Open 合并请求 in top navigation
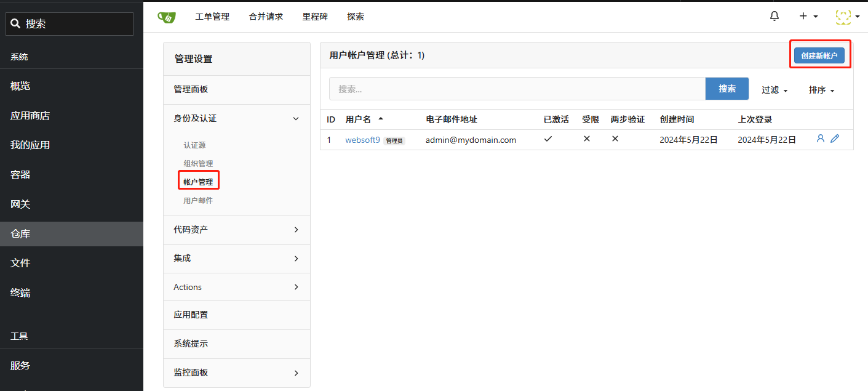This screenshot has height=391, width=868. (x=266, y=17)
